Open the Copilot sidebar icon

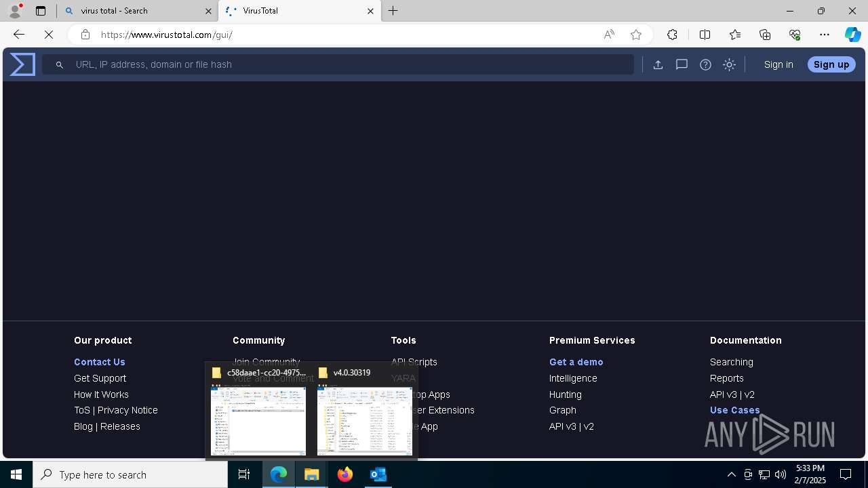coord(852,35)
